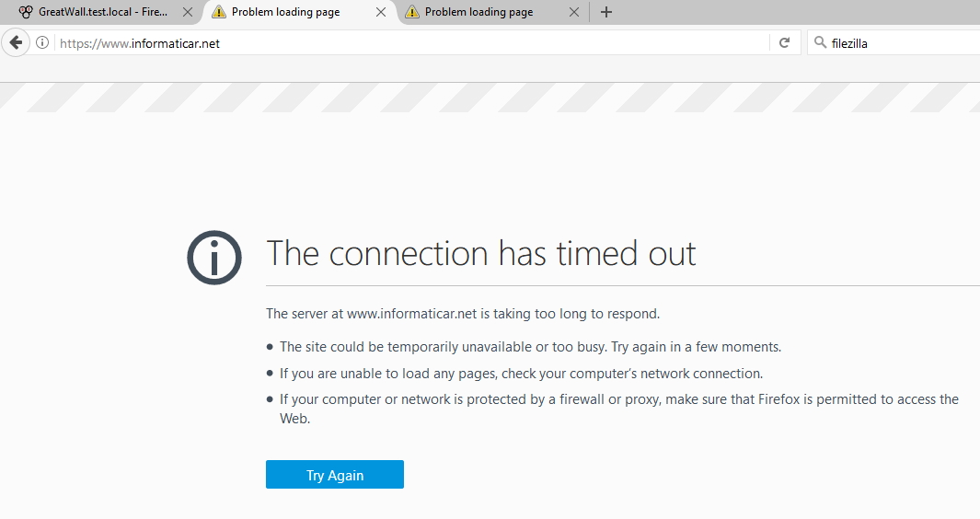The height and width of the screenshot is (519, 980).
Task: Reload the page with refresh icon
Action: point(784,42)
